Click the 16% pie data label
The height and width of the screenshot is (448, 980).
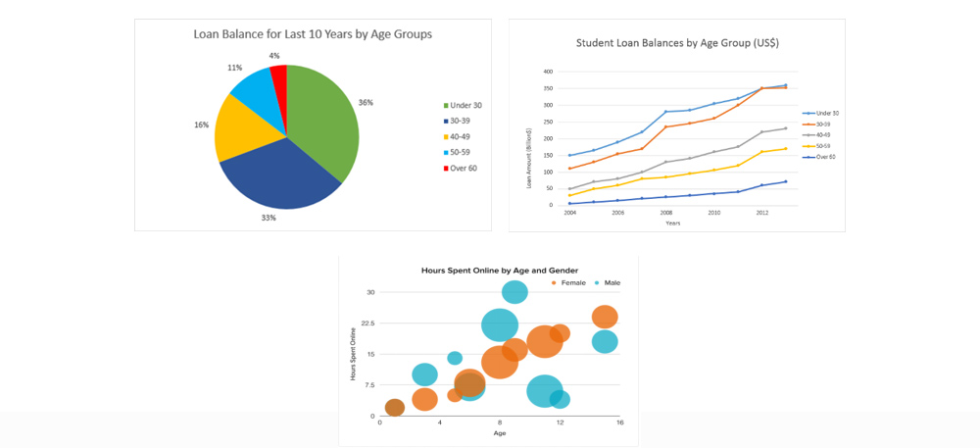(x=201, y=124)
